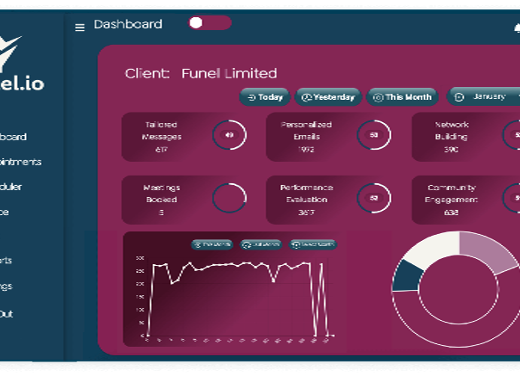Click the notification bell in the header
The height and width of the screenshot is (376, 520).
click(x=517, y=29)
